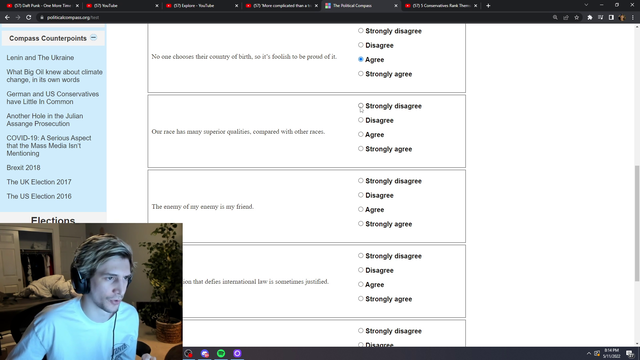
Task: Collapse the Compass Counterpoints section
Action: 93,38
